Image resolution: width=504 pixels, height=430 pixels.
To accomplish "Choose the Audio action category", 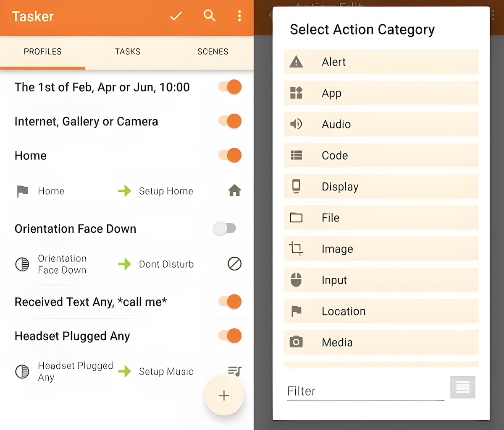I will [381, 124].
